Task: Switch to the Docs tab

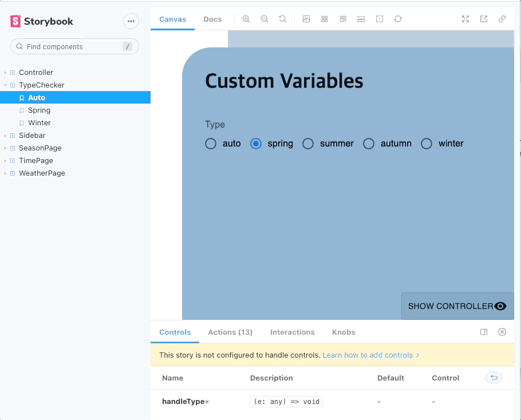Action: coord(212,19)
